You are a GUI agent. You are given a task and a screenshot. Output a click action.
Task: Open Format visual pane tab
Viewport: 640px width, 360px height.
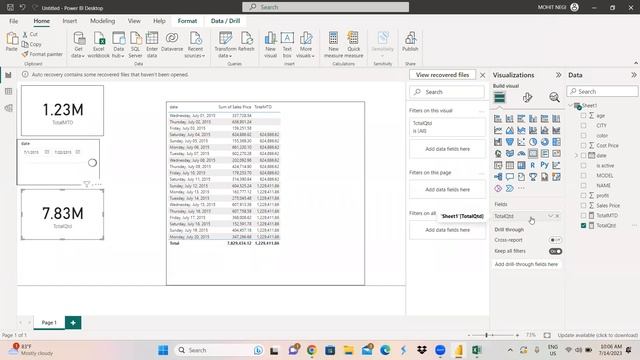(527, 97)
